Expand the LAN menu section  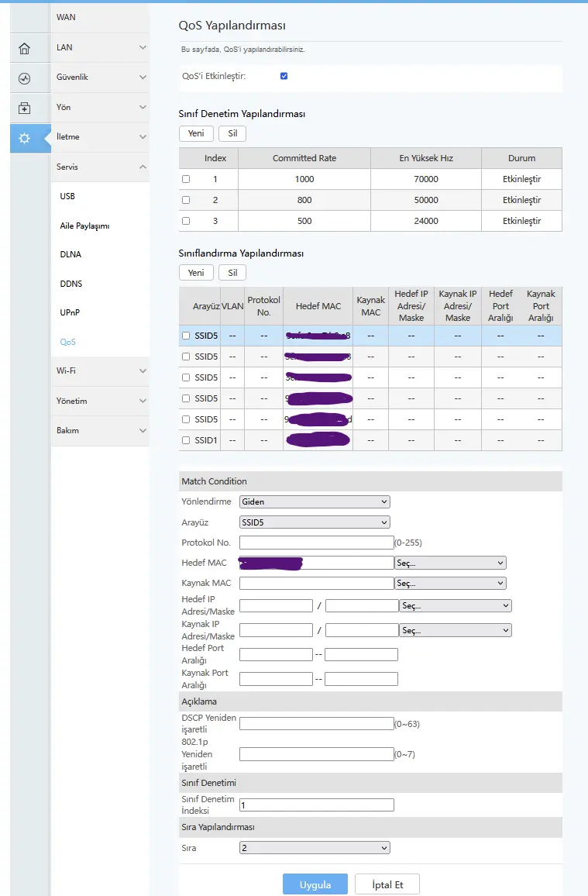pyautogui.click(x=100, y=47)
